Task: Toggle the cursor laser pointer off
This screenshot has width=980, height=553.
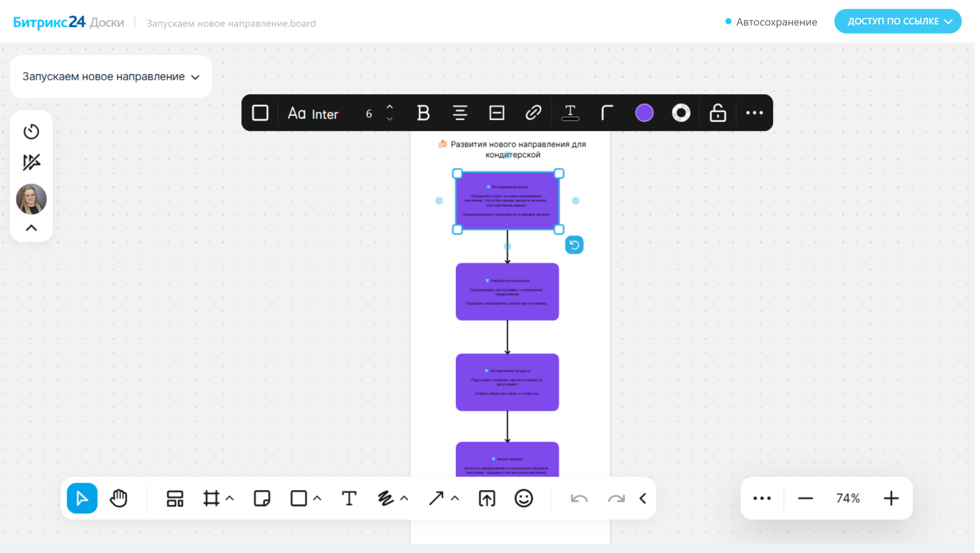Action: coord(31,162)
